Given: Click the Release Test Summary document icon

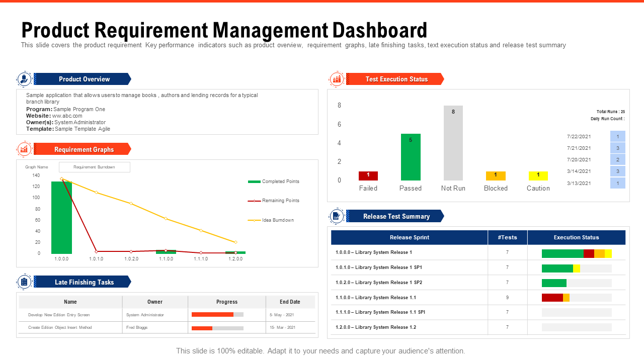Looking at the screenshot, I should (337, 216).
